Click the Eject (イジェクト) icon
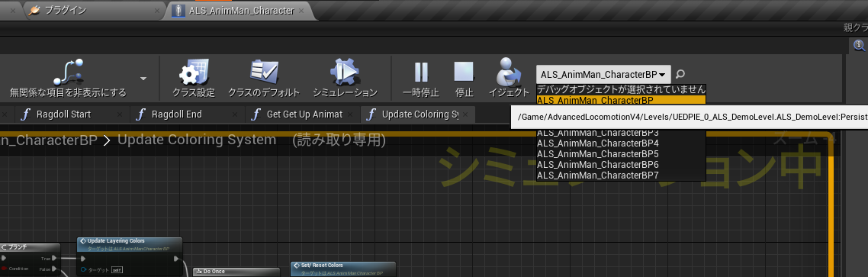The image size is (868, 277). click(x=509, y=71)
